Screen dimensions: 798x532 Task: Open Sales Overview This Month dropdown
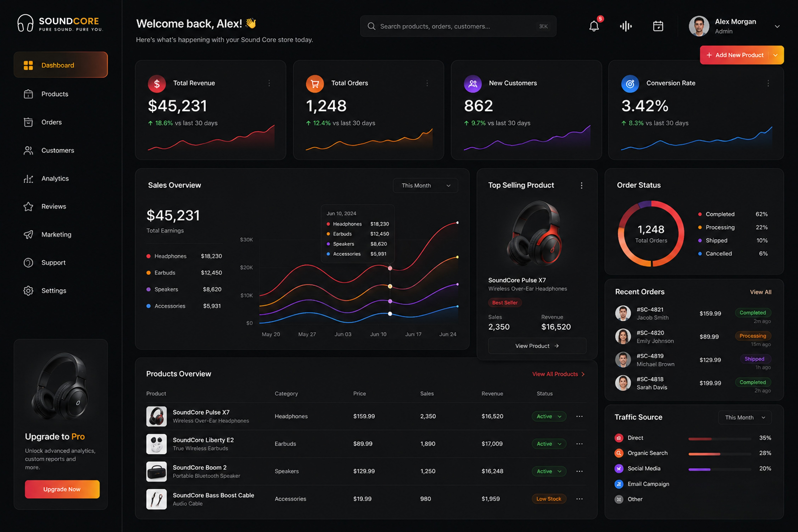(425, 186)
